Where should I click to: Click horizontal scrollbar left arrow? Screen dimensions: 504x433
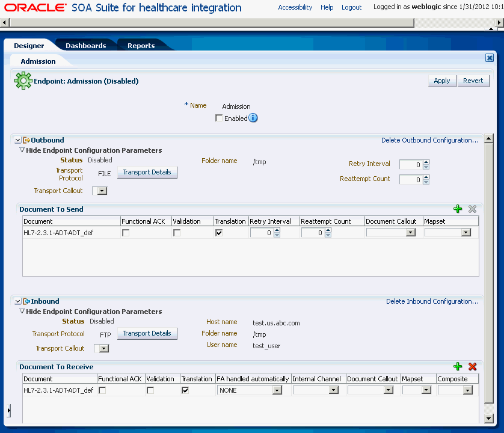point(4,22)
